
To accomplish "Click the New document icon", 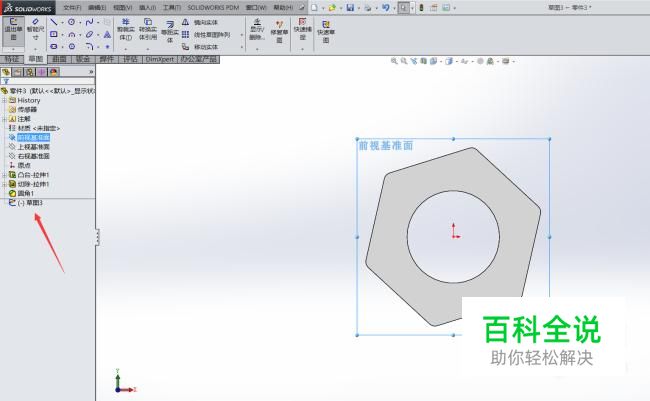I will [315, 7].
